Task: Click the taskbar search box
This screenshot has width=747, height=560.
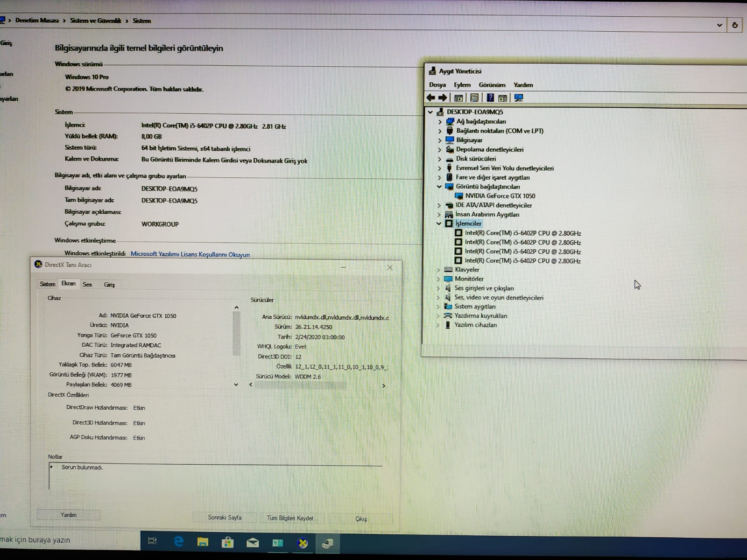Action: click(69, 540)
